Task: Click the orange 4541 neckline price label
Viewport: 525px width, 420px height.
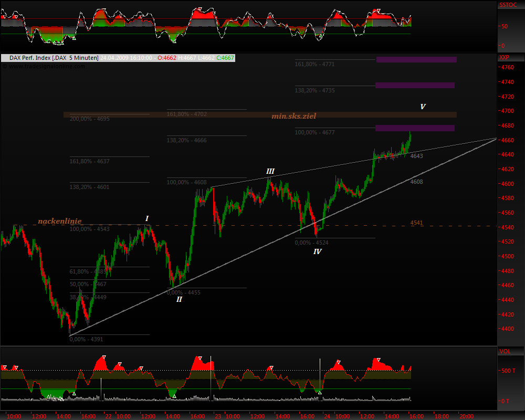Action: (x=417, y=223)
